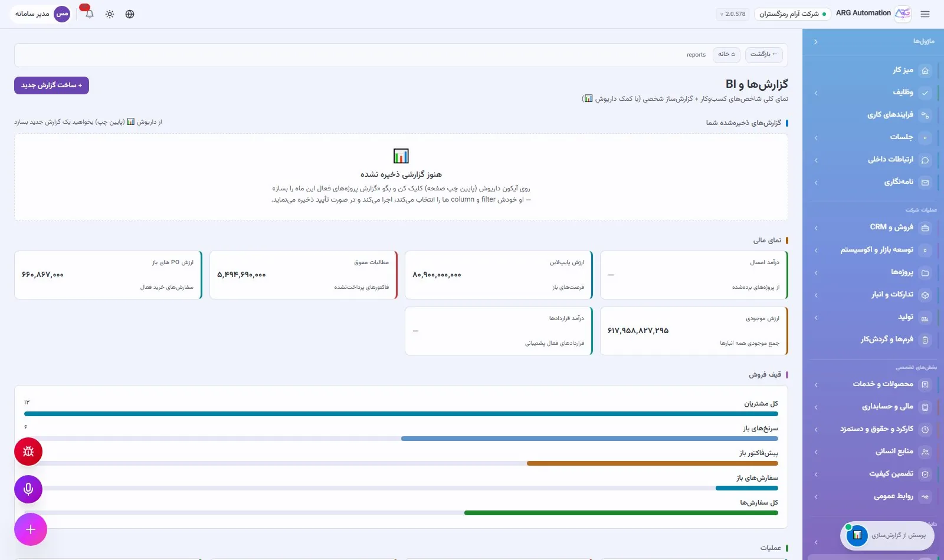Viewport: 944px width, 560px height.
Task: Open the توسعه بازار و اکوسیستم sidebar item
Action: [873, 250]
